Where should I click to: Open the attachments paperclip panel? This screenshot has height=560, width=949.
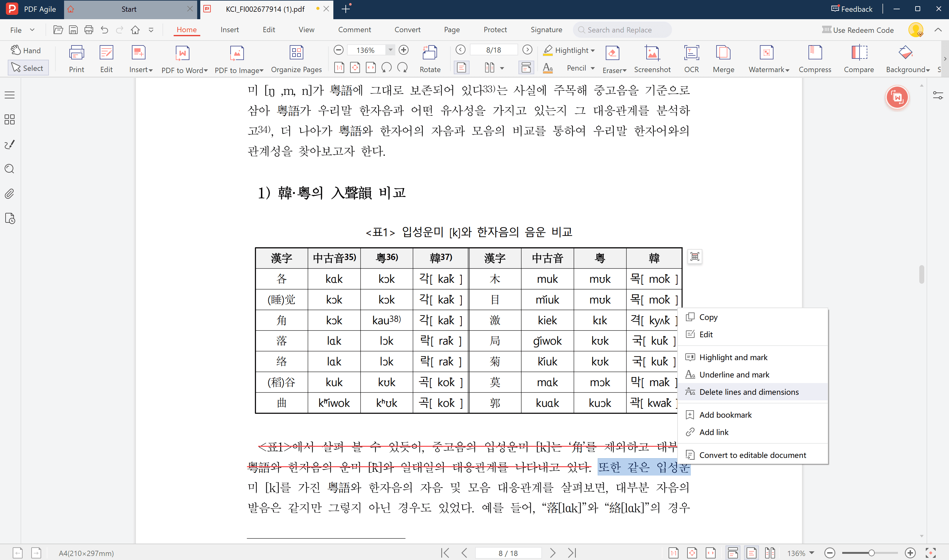pos(10,194)
